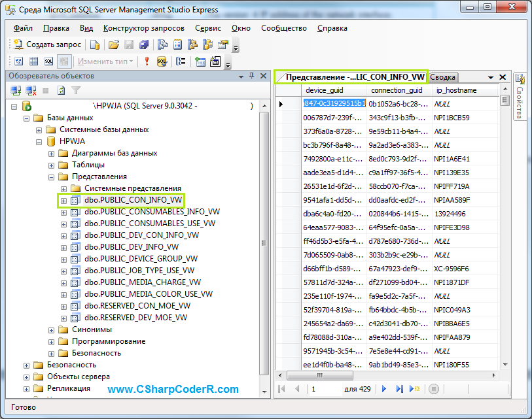
Task: Expand the Таблицы folder node
Action: (x=51, y=165)
